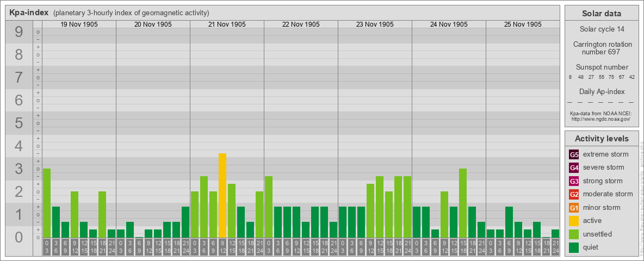Select the '21 Nov 1905' date header

227,24
